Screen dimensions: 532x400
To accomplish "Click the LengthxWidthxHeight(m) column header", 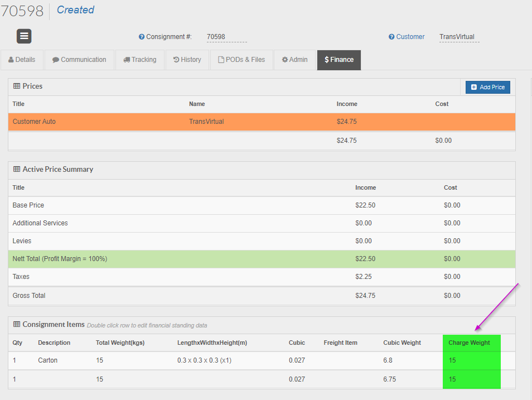I will (212, 343).
